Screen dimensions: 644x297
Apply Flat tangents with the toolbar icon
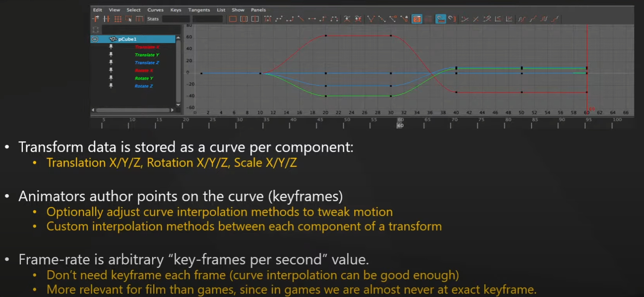[x=312, y=19]
